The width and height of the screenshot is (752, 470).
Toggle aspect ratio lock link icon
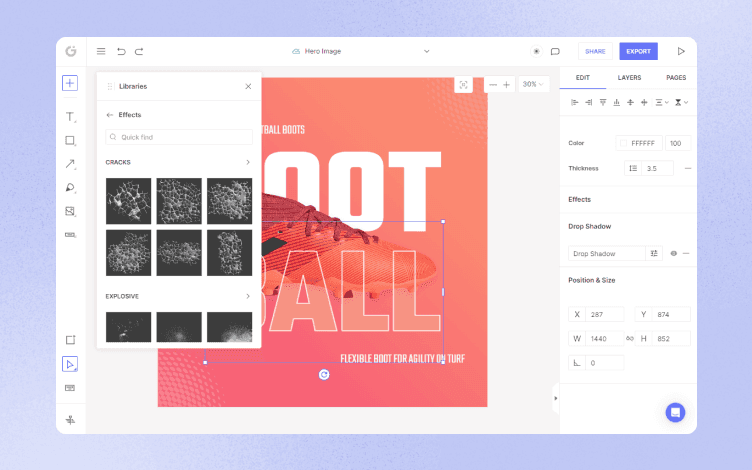click(x=629, y=339)
